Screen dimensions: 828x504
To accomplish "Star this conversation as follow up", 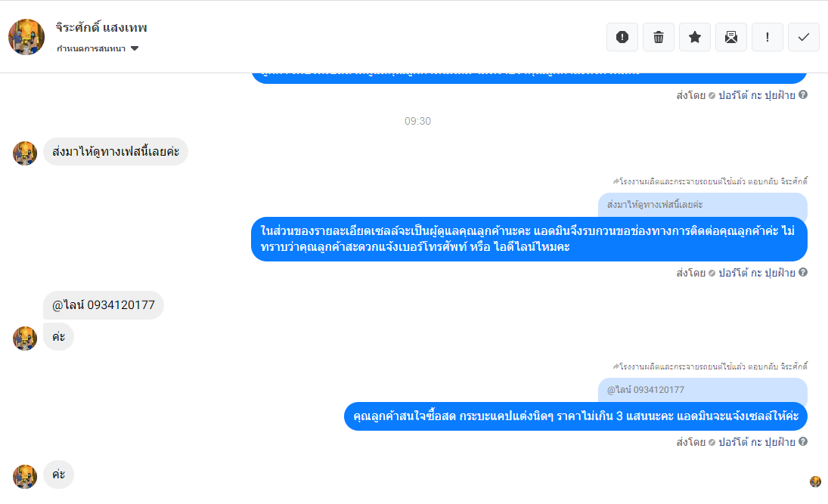I will (x=695, y=37).
